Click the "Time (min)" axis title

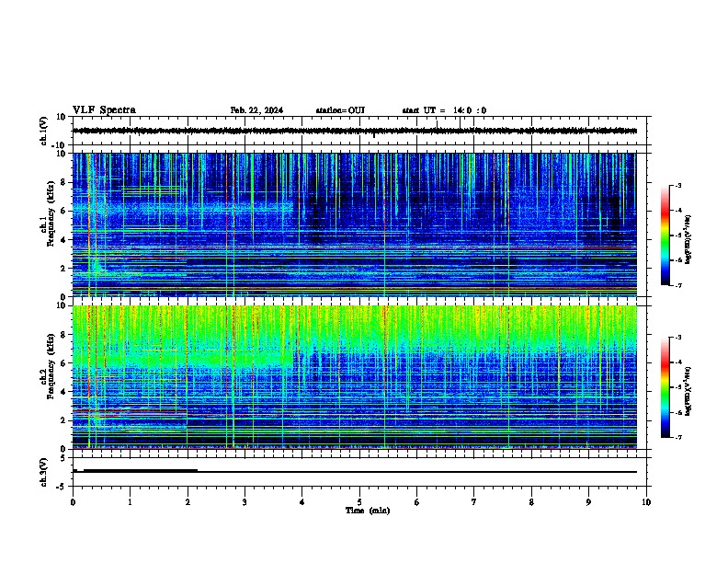(368, 511)
